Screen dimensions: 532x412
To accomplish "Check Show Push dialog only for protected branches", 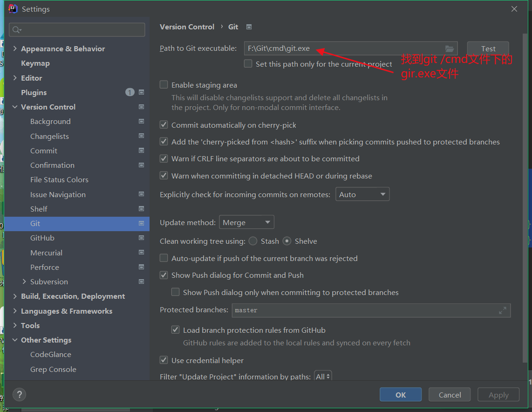I will (176, 292).
